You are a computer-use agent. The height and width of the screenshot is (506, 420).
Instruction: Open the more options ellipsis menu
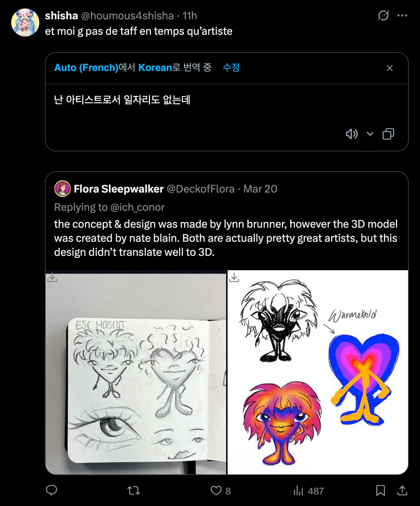pyautogui.click(x=402, y=15)
